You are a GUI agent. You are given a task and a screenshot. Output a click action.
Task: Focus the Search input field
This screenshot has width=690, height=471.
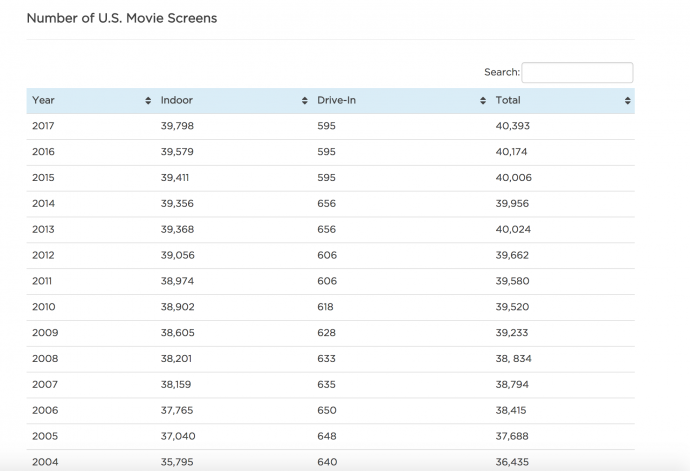pos(577,73)
